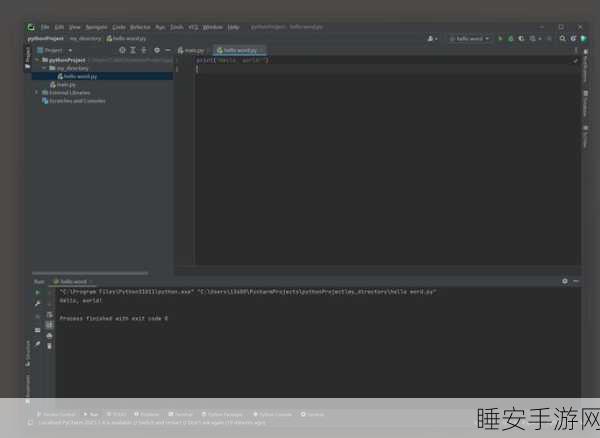The width and height of the screenshot is (600, 438).
Task: Open IDE settings gear in top toolbar
Action: click(x=573, y=39)
